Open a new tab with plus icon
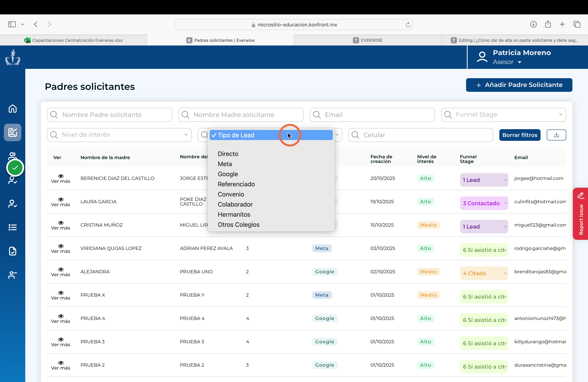 pos(562,24)
